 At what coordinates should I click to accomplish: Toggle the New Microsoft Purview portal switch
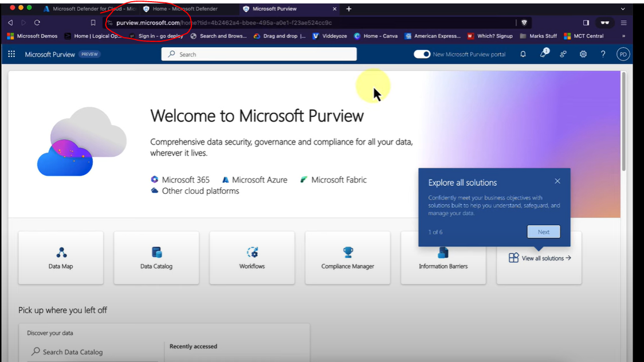coord(422,54)
